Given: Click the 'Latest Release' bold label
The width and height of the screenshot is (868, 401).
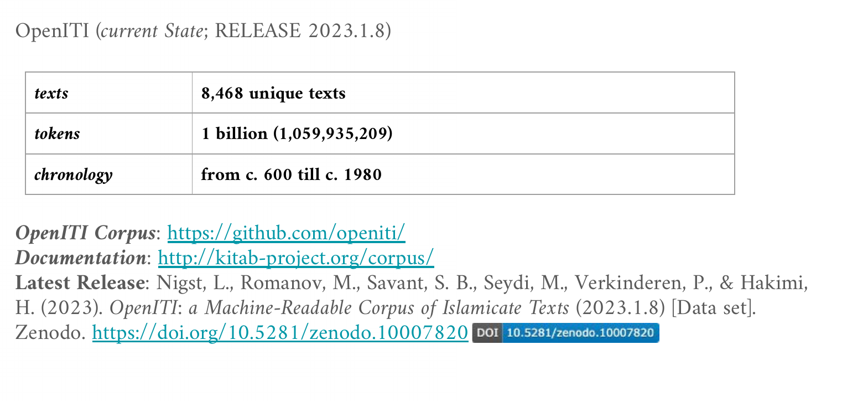Looking at the screenshot, I should click(x=80, y=282).
